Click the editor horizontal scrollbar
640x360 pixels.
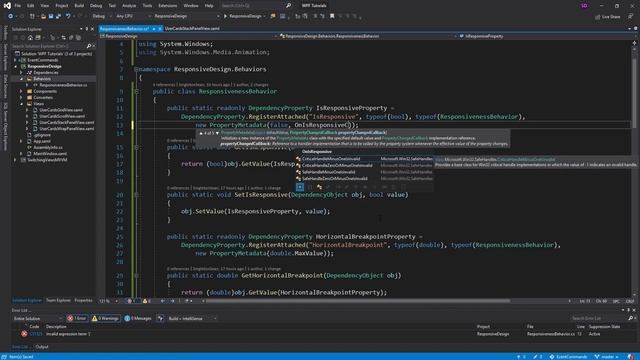tap(357, 301)
